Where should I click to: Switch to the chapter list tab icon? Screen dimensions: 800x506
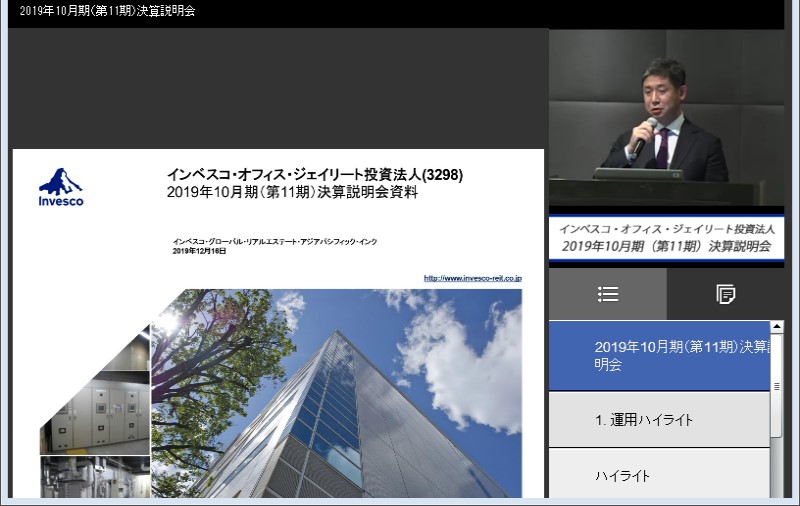point(608,294)
